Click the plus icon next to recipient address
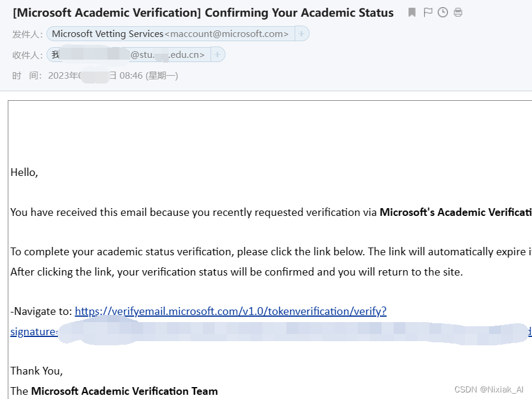This screenshot has width=532, height=399. click(x=217, y=55)
